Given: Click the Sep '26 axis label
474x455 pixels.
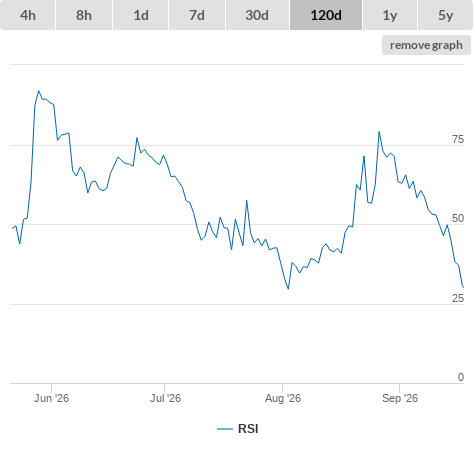Looking at the screenshot, I should tap(400, 398).
